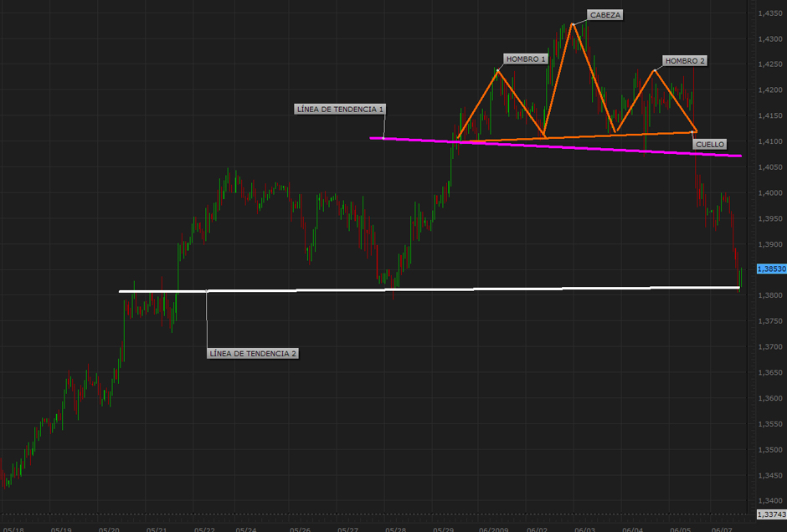Click the orange peak under the CABEZA label
This screenshot has height=532, width=787.
[x=573, y=24]
